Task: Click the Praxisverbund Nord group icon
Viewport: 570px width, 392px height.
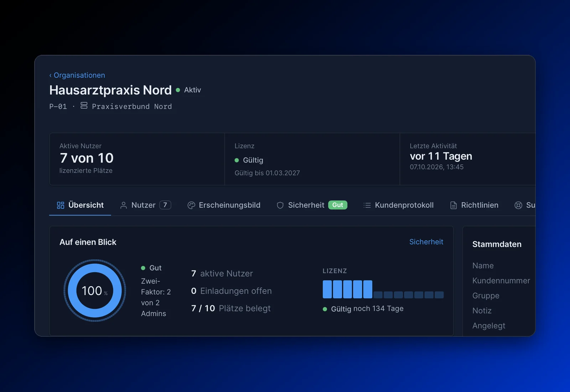Action: 84,105
